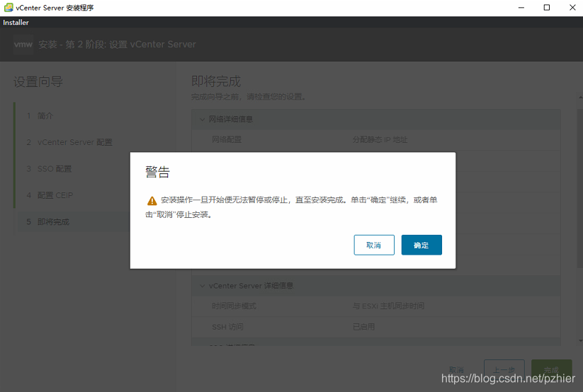Minimize the installer window

(x=521, y=8)
